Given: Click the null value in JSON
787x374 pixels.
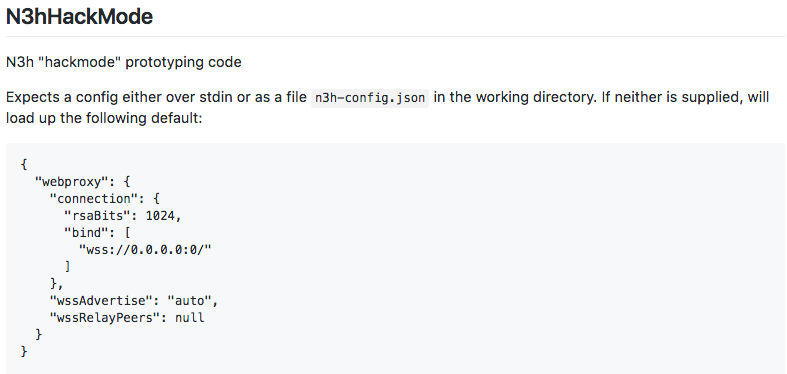Looking at the screenshot, I should pos(189,318).
